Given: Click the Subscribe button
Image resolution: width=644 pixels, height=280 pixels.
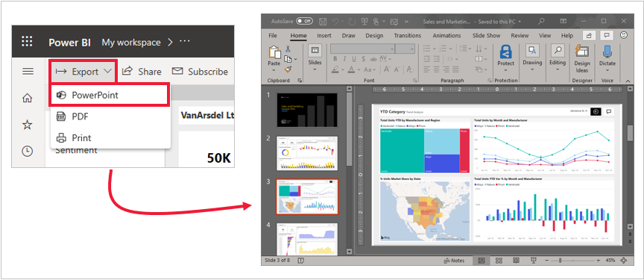Looking at the screenshot, I should tap(200, 72).
